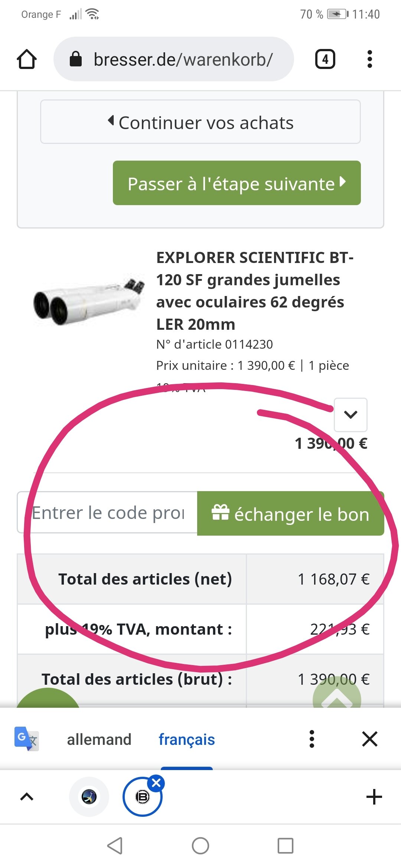Click Continuer vos achats button
Viewport: 401px width, 868px height.
click(200, 122)
